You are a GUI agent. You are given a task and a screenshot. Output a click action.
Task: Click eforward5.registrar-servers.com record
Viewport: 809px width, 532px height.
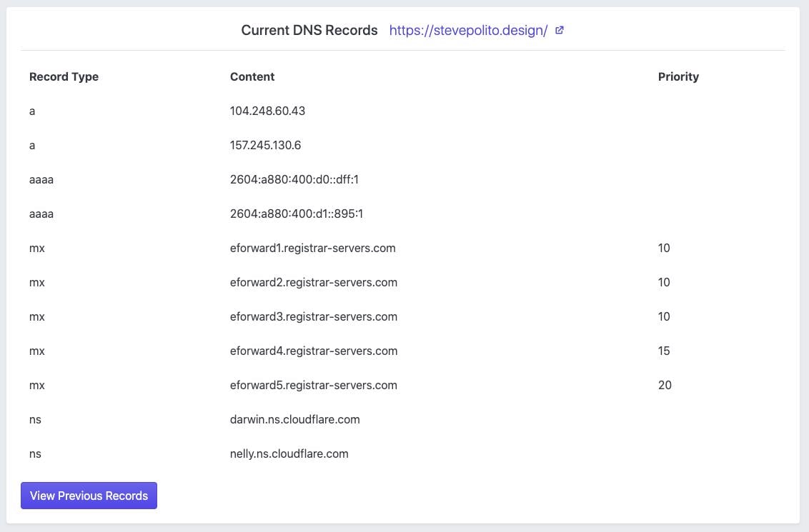coord(313,385)
